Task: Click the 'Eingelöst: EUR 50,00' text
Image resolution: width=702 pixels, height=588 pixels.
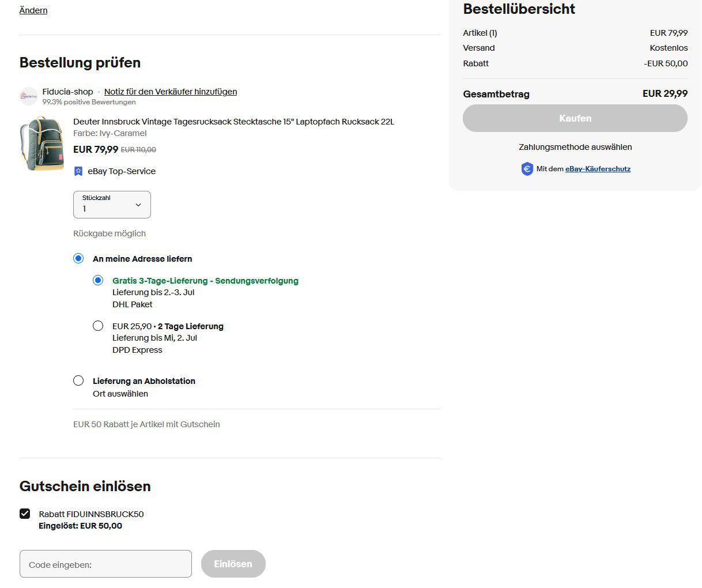Action: (x=80, y=526)
